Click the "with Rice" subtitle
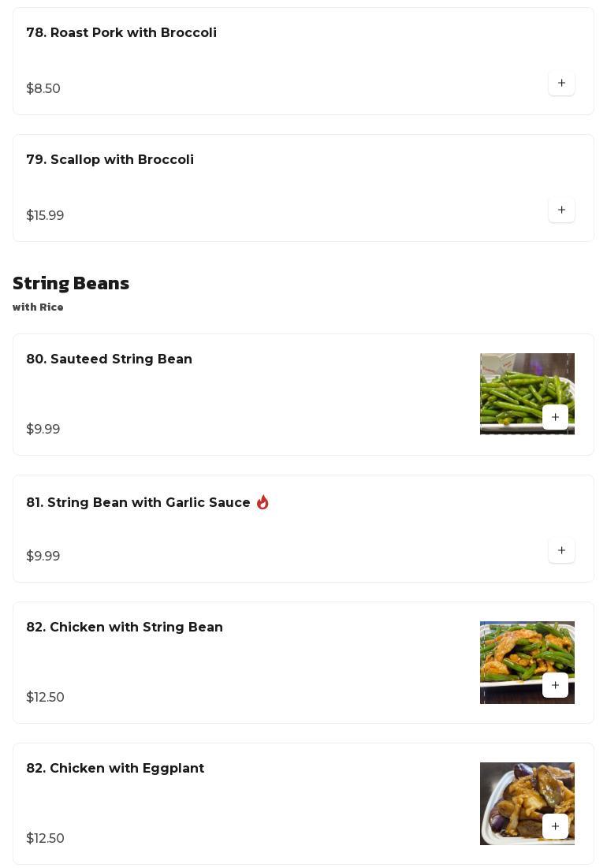This screenshot has height=868, width=607. [x=38, y=307]
